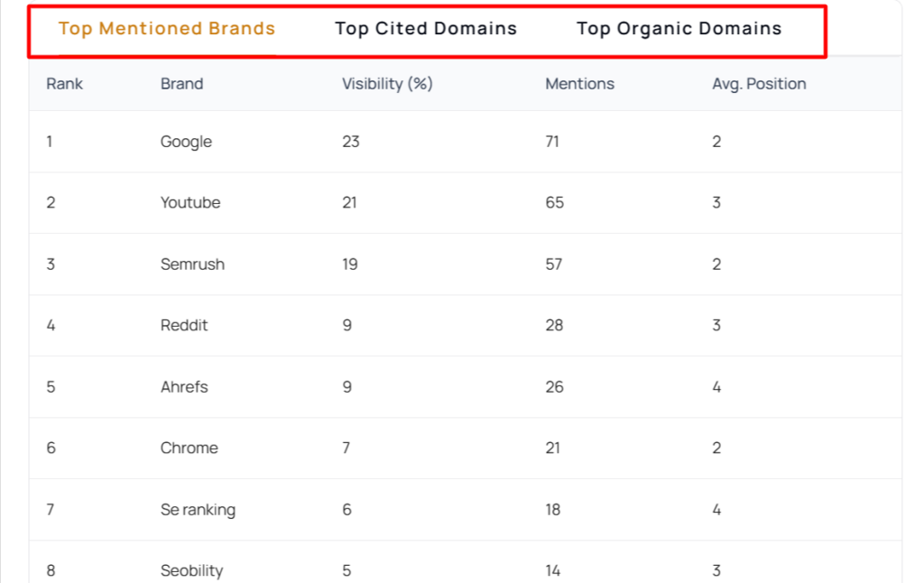Select the Top Organic Domains tab
This screenshot has width=924, height=583.
679,29
